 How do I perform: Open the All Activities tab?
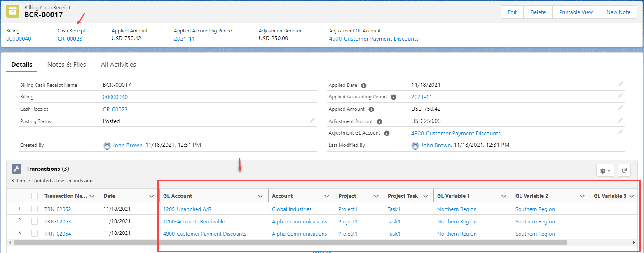(118, 65)
